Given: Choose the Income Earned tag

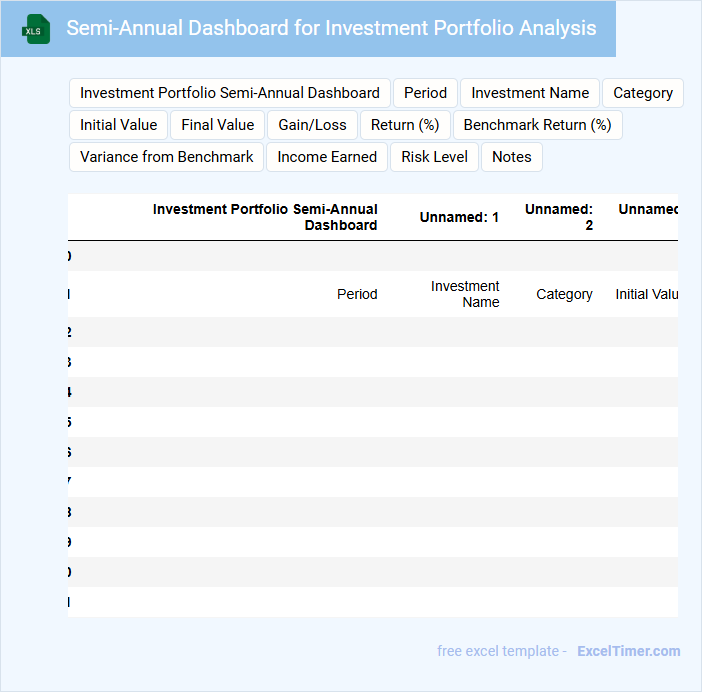Looking at the screenshot, I should click(327, 157).
